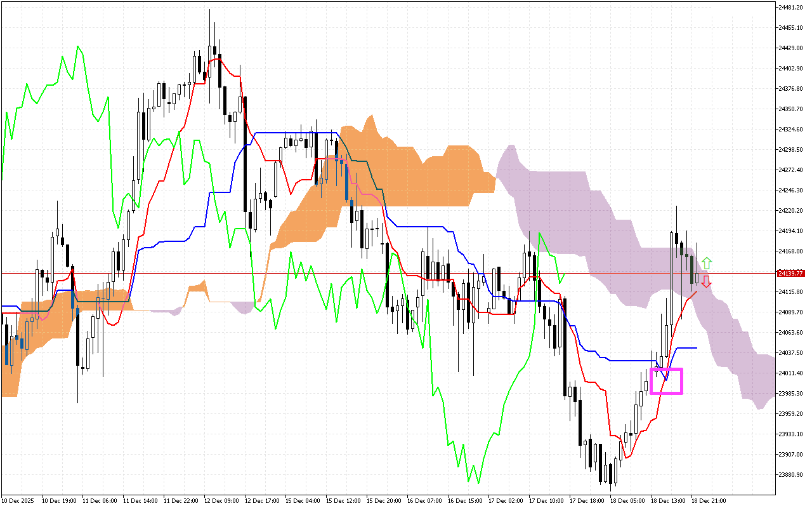Click the orange cloud at far left edge
The image size is (812, 508).
[11, 375]
